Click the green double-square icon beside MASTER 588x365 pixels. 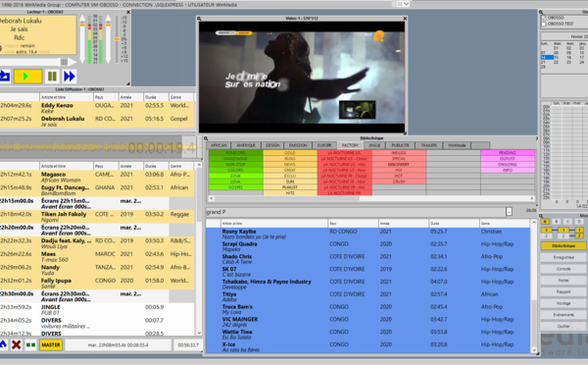pyautogui.click(x=30, y=344)
